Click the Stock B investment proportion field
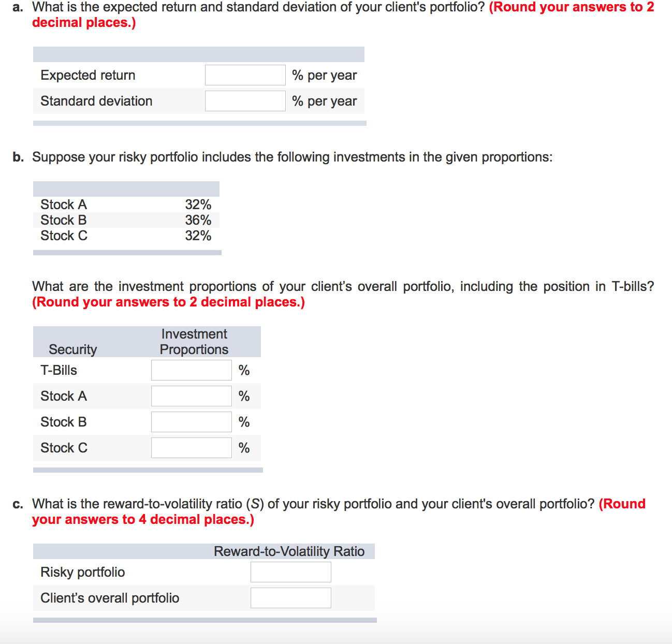This screenshot has width=672, height=644. coord(191,421)
